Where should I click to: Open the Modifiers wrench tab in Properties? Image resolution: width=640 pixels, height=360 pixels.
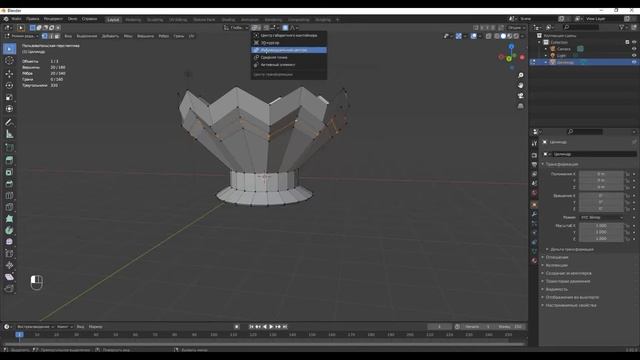(x=534, y=214)
